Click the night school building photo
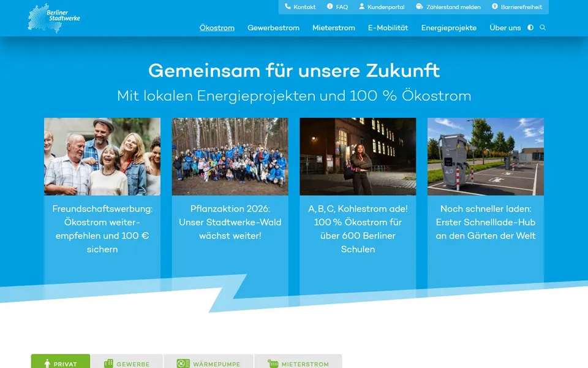The image size is (588, 368). pos(358,156)
